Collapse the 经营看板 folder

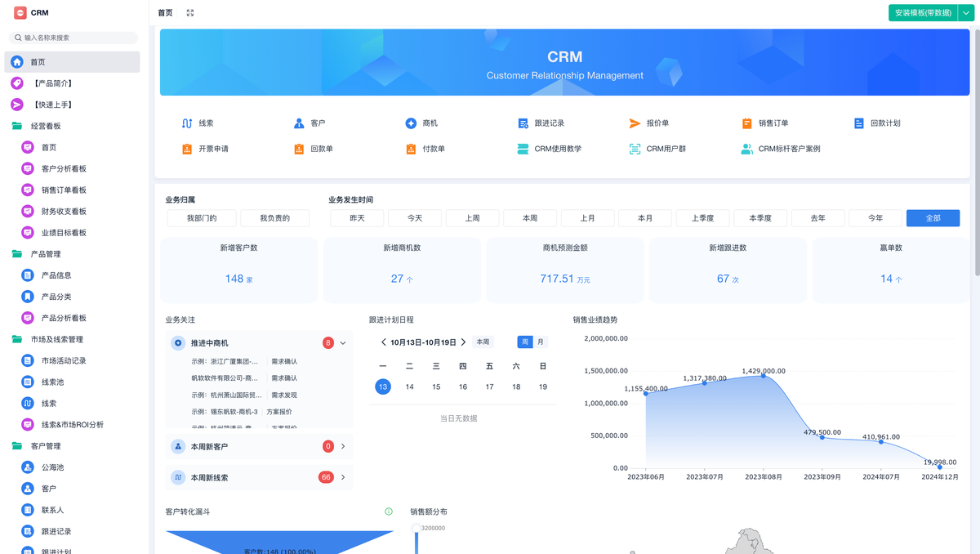pos(73,126)
